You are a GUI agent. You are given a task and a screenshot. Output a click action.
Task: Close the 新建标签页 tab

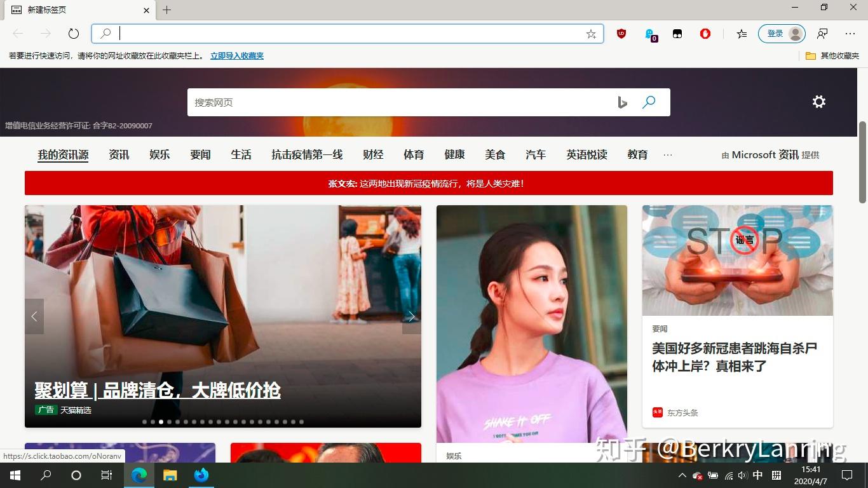point(146,10)
